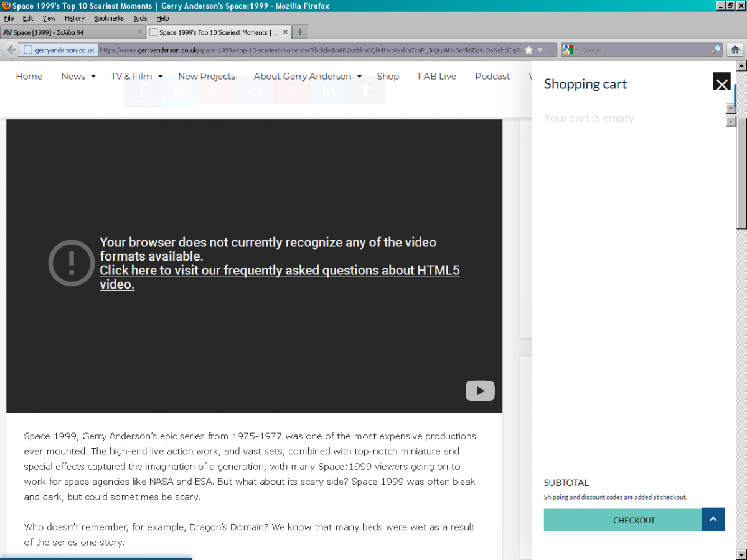The width and height of the screenshot is (747, 560).
Task: Click the YouTube play logo on video
Action: coord(480,391)
